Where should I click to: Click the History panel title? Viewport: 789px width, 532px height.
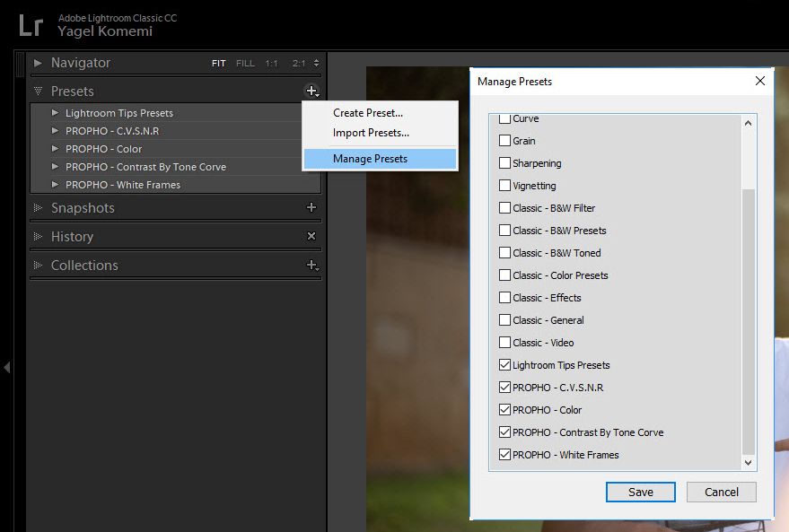pos(73,237)
